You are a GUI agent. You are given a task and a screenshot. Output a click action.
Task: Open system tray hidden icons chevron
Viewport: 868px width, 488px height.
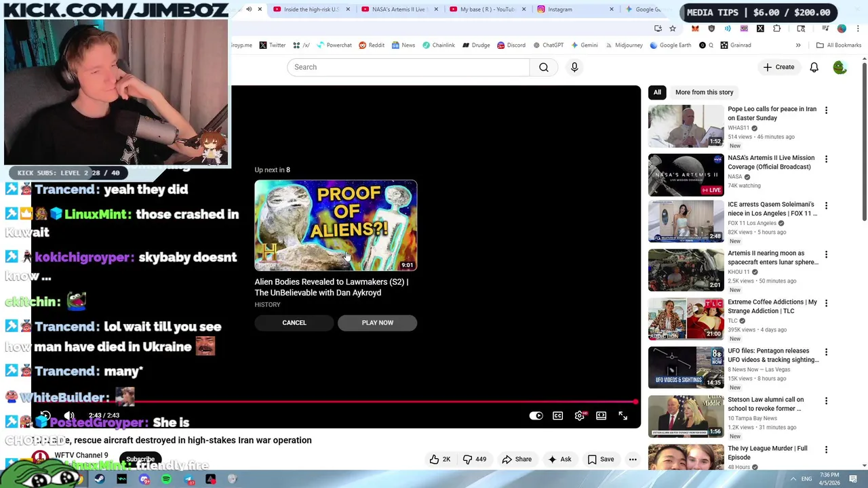(x=793, y=479)
